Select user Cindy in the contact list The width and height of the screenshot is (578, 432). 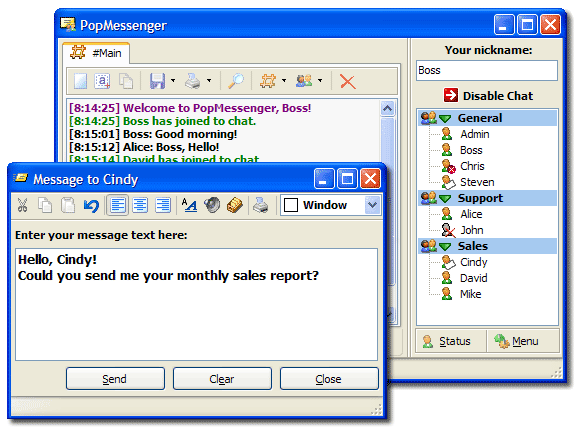pos(474,262)
